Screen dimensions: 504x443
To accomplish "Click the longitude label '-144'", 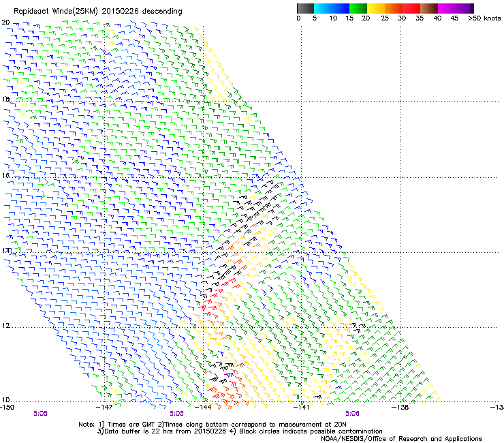I will [x=204, y=408].
